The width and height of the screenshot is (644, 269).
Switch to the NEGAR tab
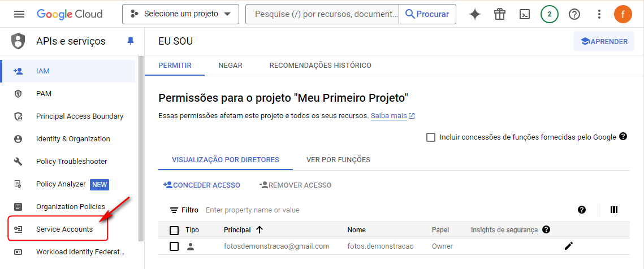click(231, 66)
